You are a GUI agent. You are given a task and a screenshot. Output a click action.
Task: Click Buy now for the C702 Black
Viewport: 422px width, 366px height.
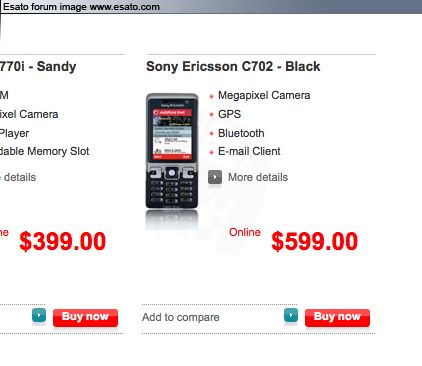click(337, 317)
